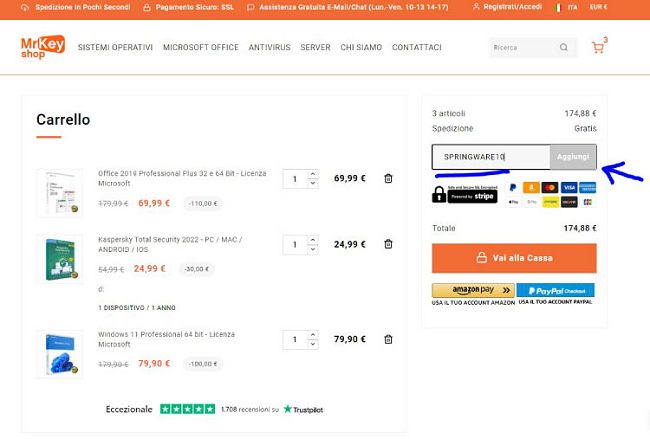Click the Assistenza Gratuita E-Mail/Chat text

pos(354,7)
